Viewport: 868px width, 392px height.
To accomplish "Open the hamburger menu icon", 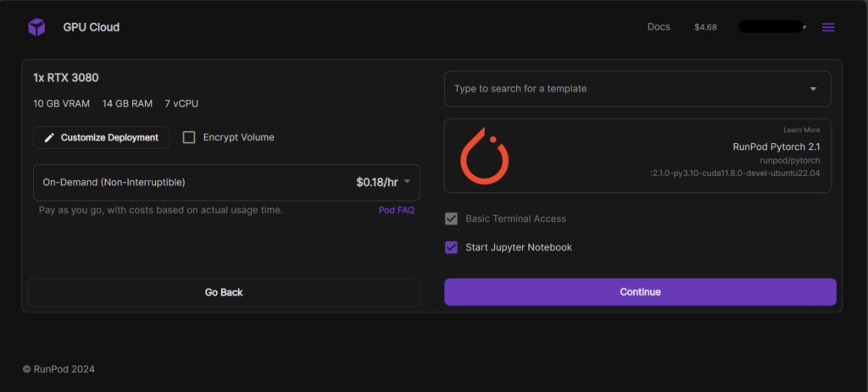I will (828, 27).
